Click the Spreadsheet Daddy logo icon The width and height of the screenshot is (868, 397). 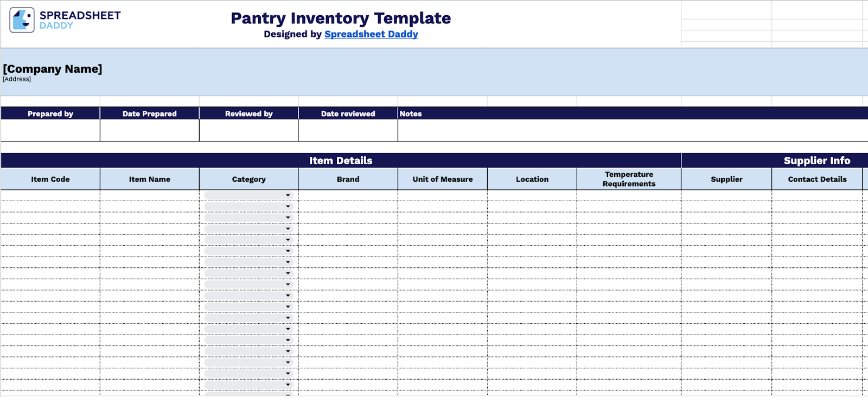(x=22, y=20)
